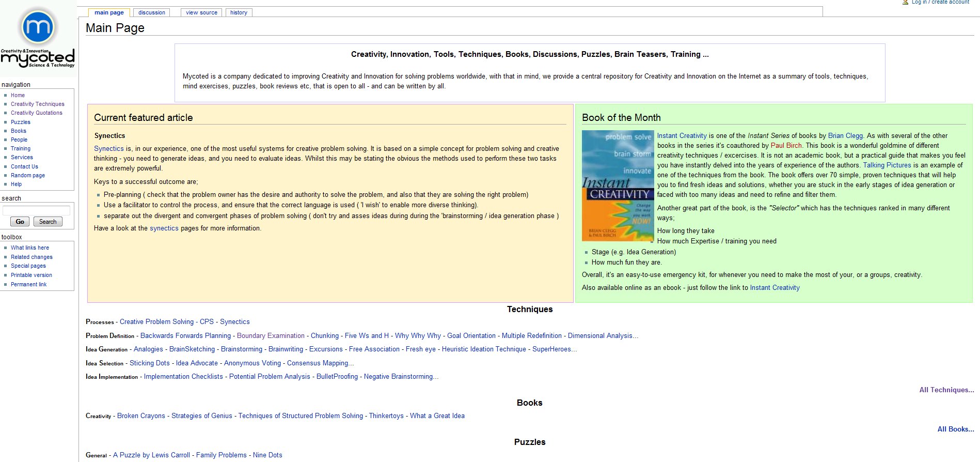
Task: Click Log in / create account
Action: point(940,3)
